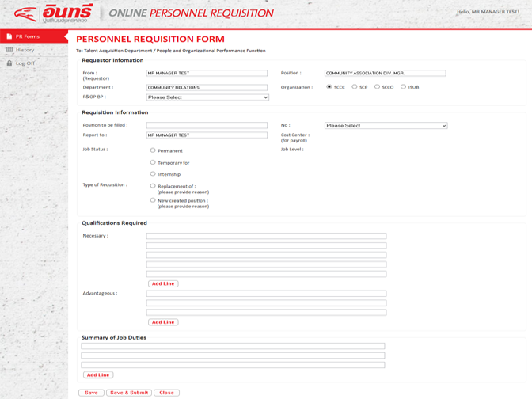Viewport: 532px width, 399px height.
Task: Open History menu item
Action: (33, 50)
